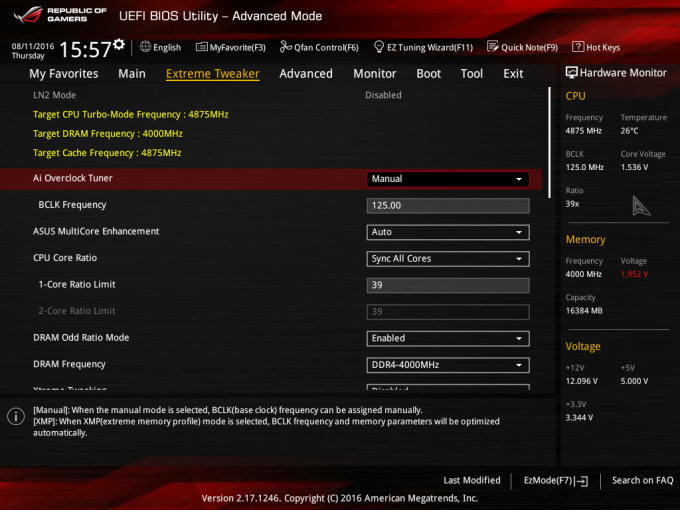The image size is (680, 510).
Task: Click MyFavorite(F3) label
Action: [x=237, y=47]
